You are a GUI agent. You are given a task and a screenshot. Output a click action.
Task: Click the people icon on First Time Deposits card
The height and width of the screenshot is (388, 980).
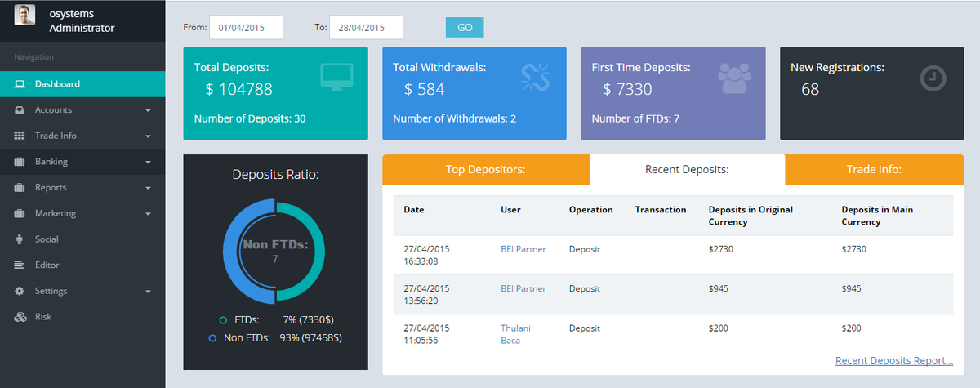(x=733, y=77)
